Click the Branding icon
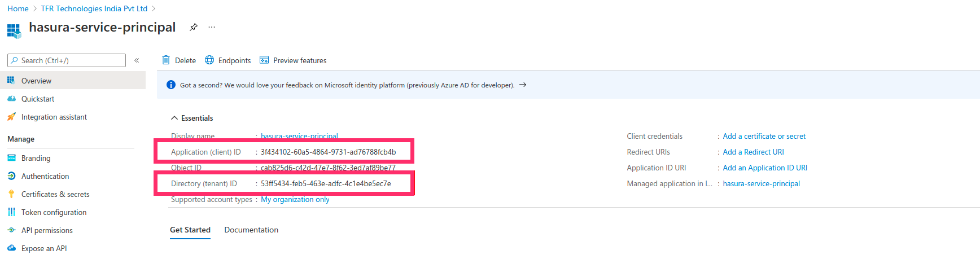 tap(11, 158)
